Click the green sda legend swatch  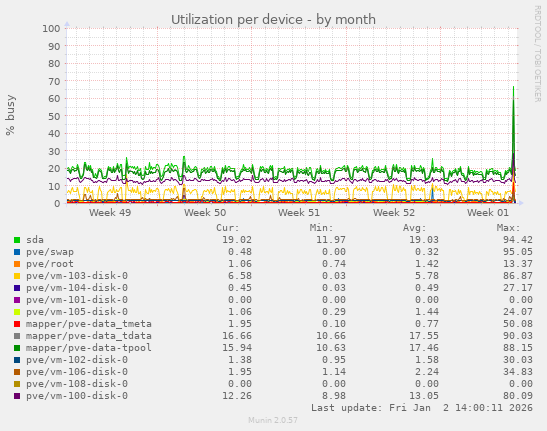coord(17,240)
